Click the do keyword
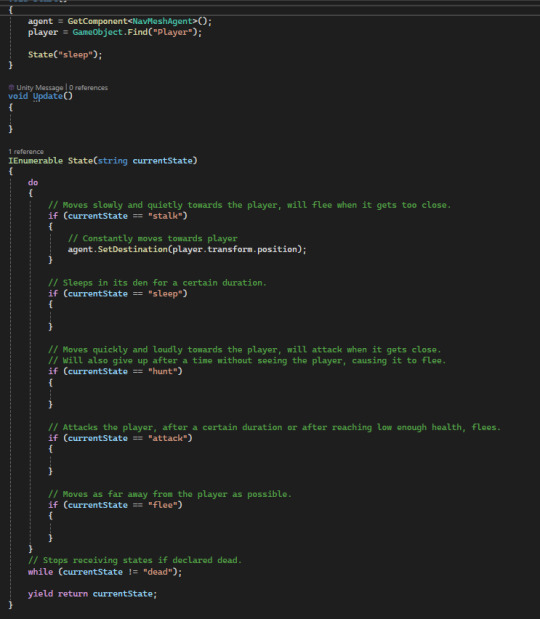Viewport: 540px width, 619px height. (33, 182)
